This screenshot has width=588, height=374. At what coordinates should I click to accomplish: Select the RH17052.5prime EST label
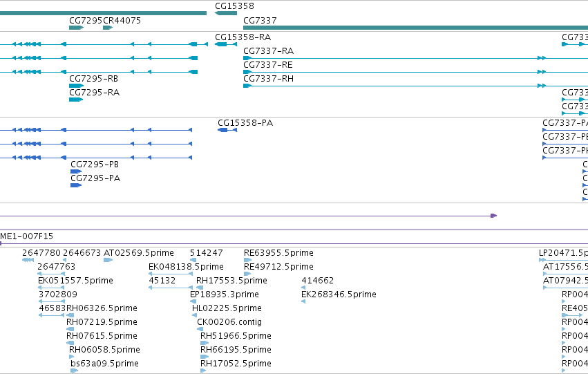point(236,364)
